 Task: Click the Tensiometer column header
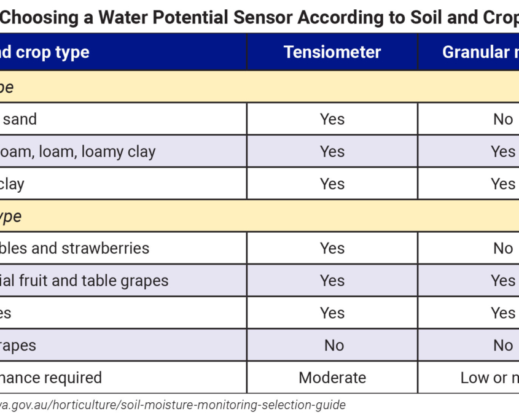(x=332, y=52)
